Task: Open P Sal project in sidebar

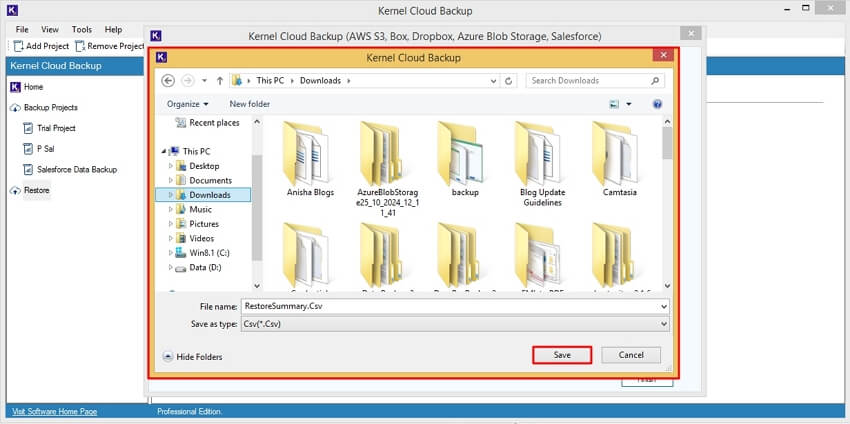Action: pos(38,149)
